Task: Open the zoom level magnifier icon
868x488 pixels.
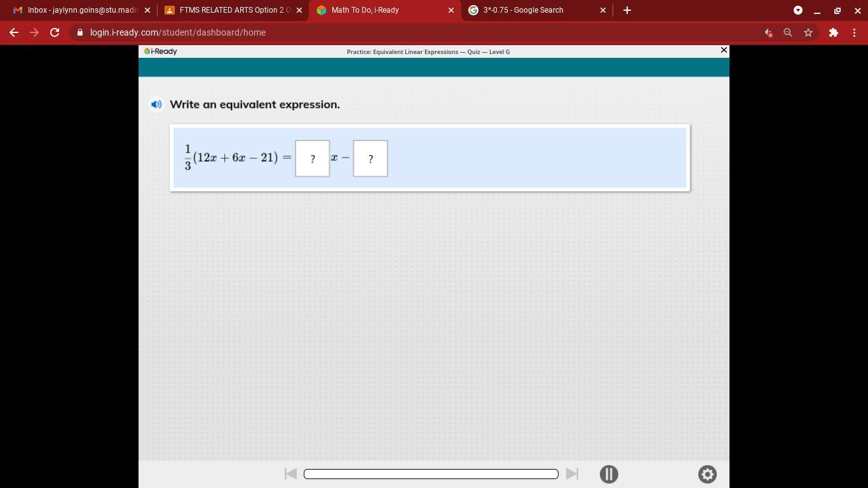Action: tap(788, 32)
